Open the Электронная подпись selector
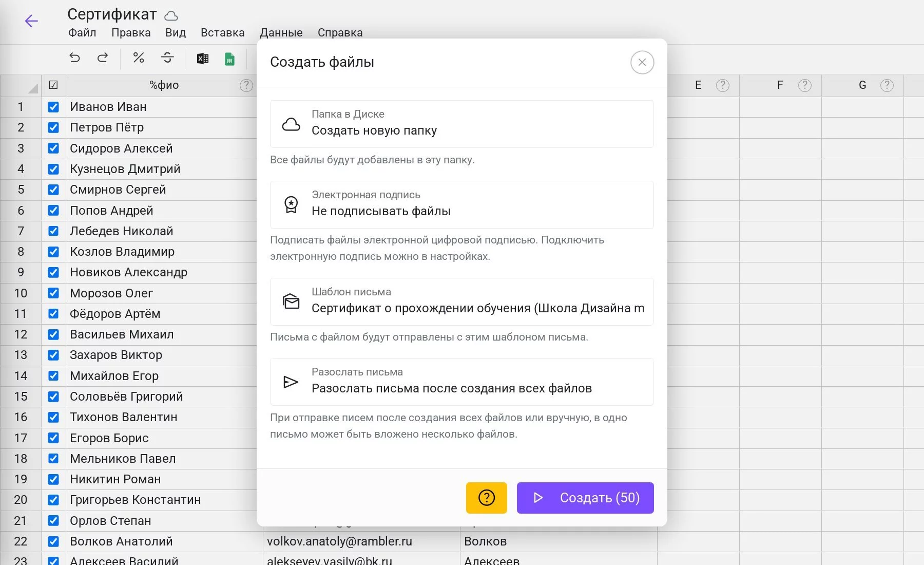 462,204
